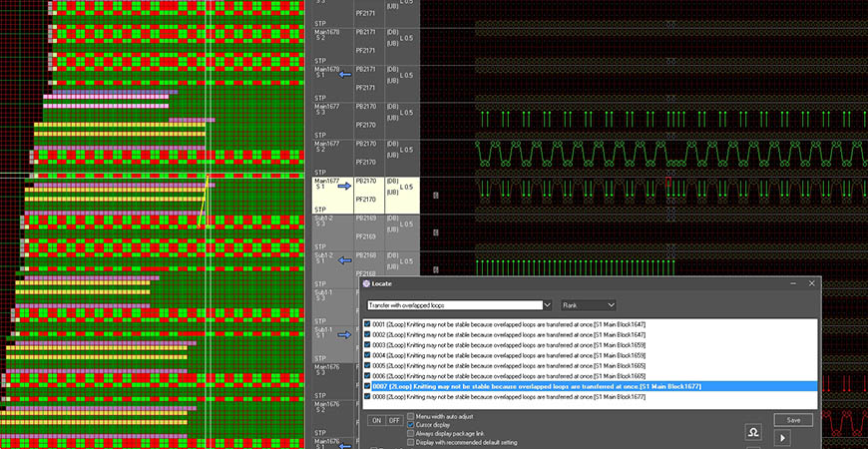Disable the Cursor display checkbox
Screen dimensions: 868x449
pos(411,425)
